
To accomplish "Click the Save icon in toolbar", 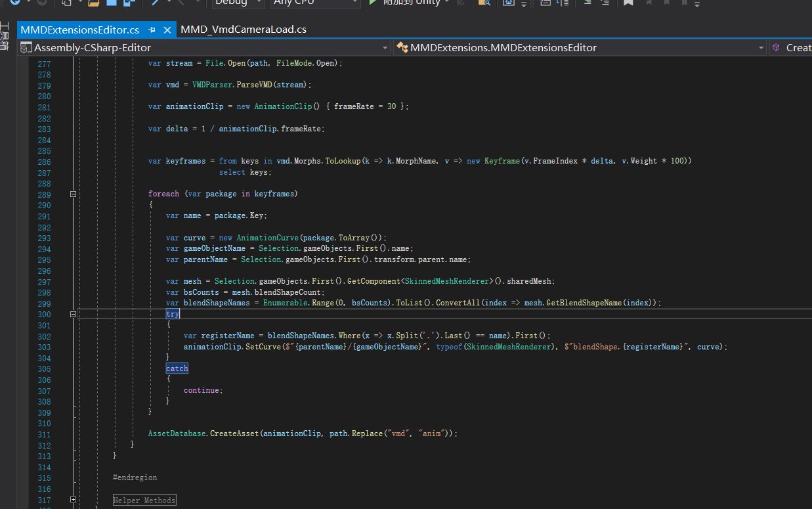I will [112, 3].
